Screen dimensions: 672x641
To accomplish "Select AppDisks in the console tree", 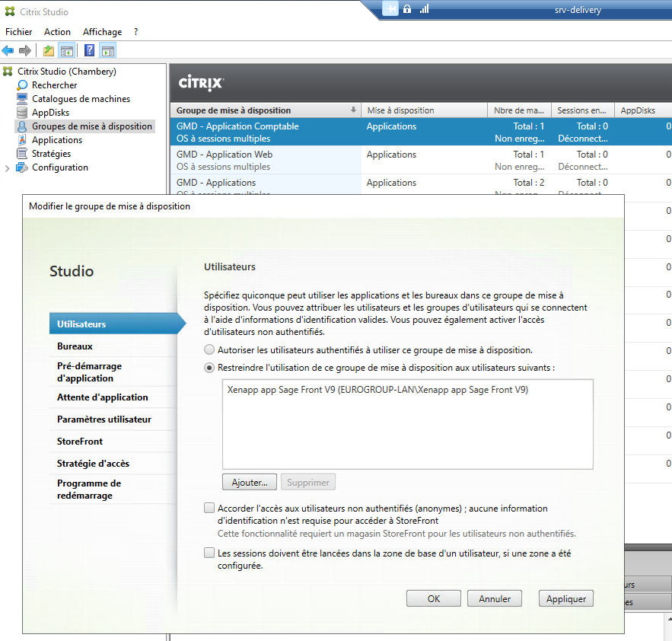I will [x=50, y=113].
